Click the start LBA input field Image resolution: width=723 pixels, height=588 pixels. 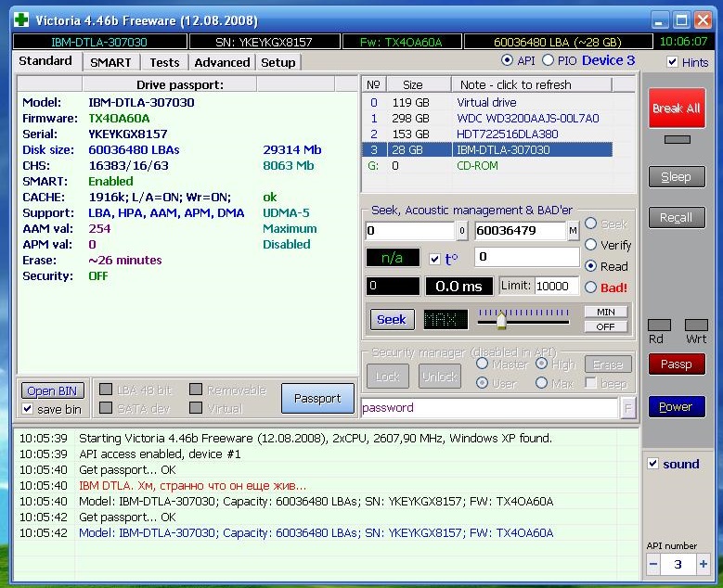click(x=409, y=231)
